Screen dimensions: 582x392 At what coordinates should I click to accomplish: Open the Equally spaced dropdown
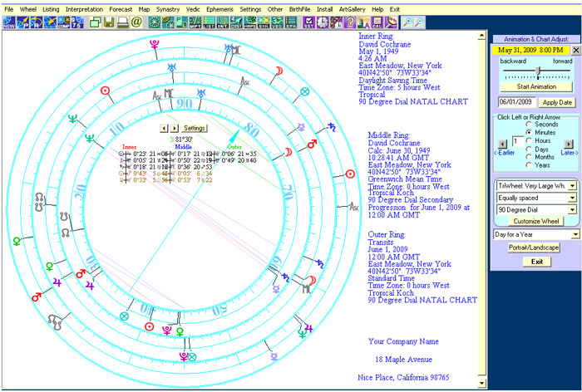[572, 198]
